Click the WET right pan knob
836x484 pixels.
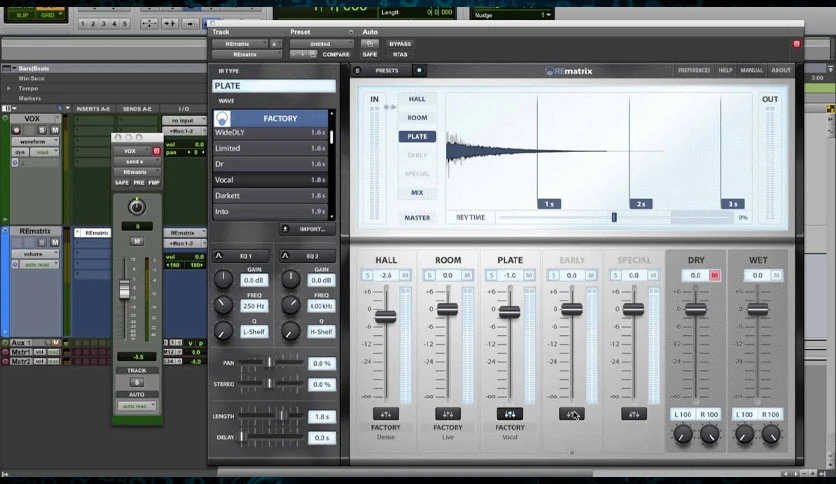tap(771, 434)
